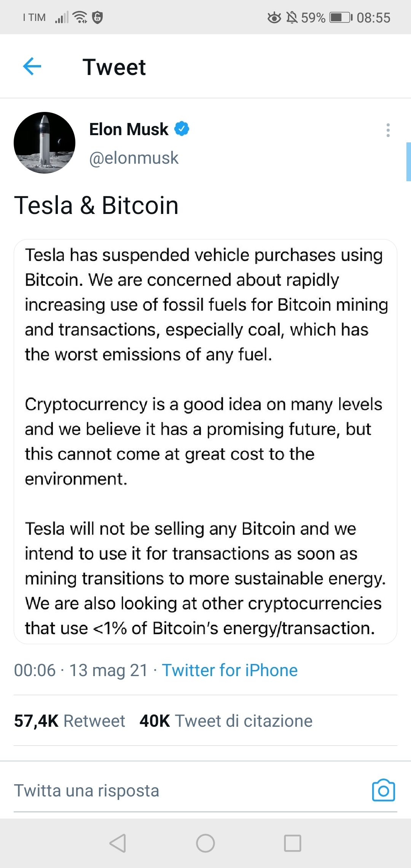This screenshot has height=868, width=411.
Task: Tap the back arrow icon
Action: [x=32, y=67]
